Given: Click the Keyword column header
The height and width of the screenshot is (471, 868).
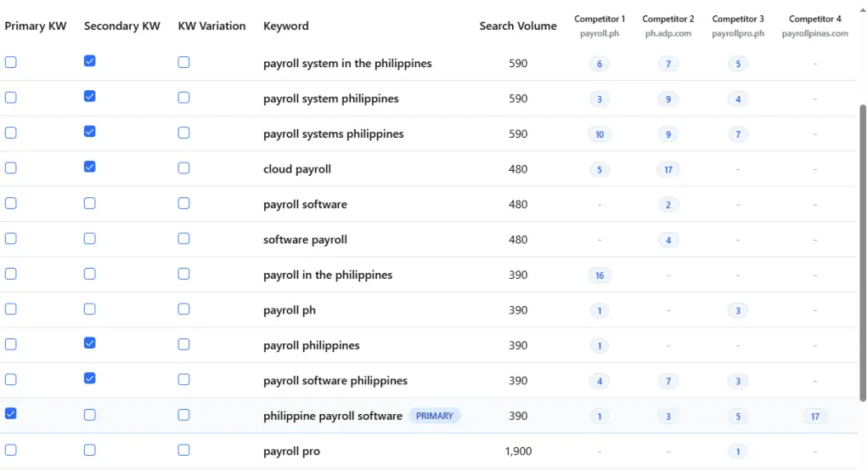Looking at the screenshot, I should point(285,26).
